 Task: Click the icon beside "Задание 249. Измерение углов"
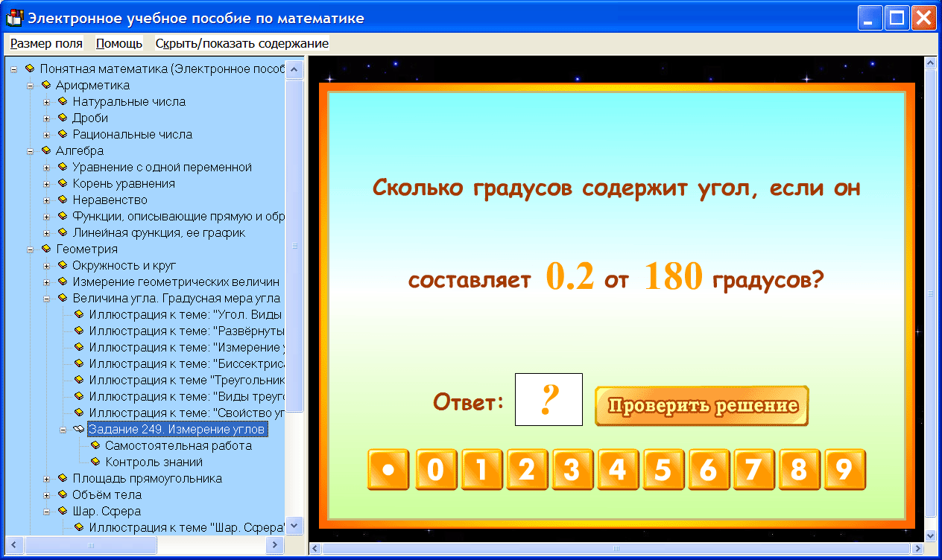pyautogui.click(x=79, y=428)
